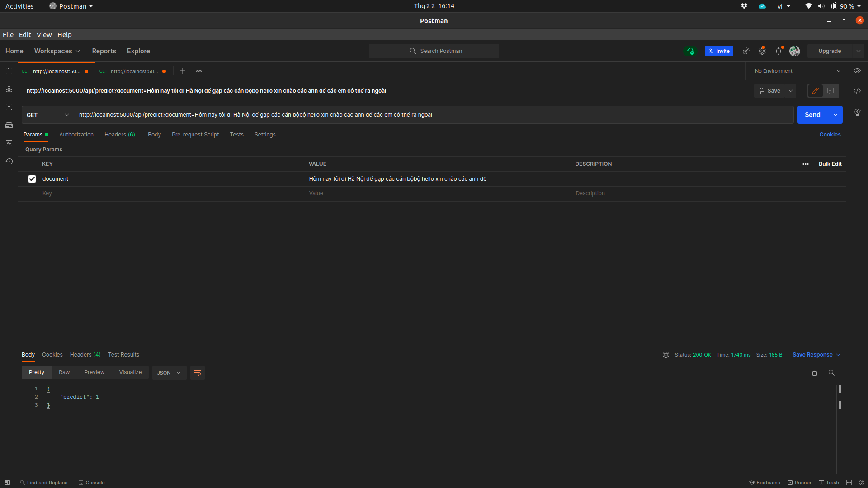Click the code snippet icon
The image size is (868, 488).
click(x=857, y=91)
